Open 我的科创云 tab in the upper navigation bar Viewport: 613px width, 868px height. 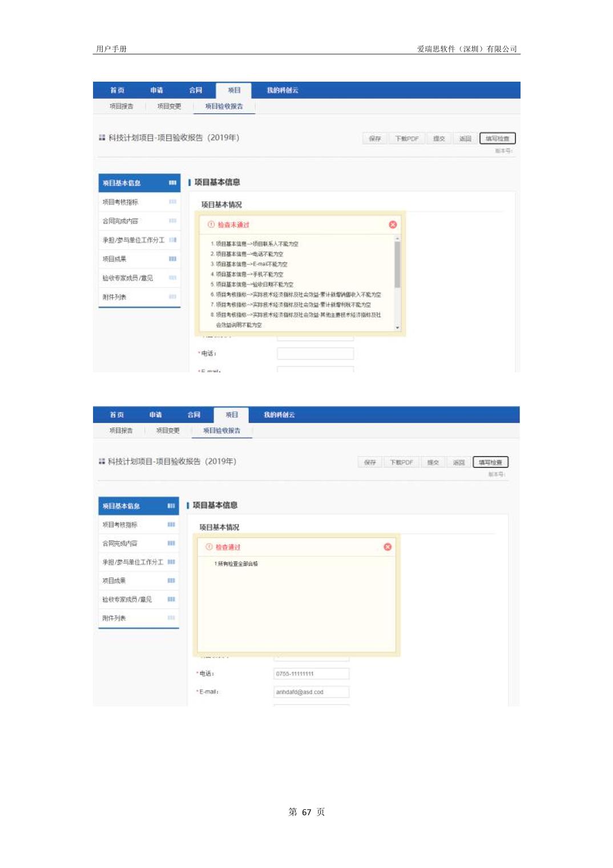click(x=282, y=90)
